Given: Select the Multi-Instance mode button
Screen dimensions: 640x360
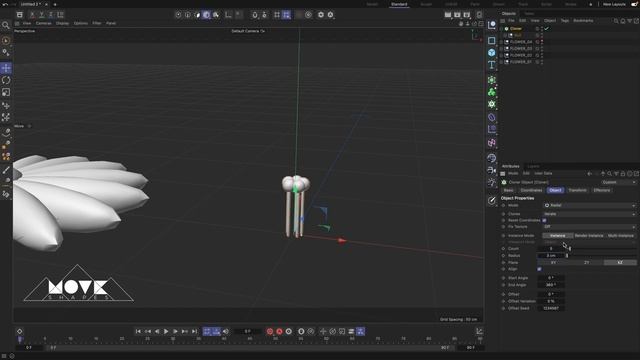Looking at the screenshot, I should click(620, 236).
